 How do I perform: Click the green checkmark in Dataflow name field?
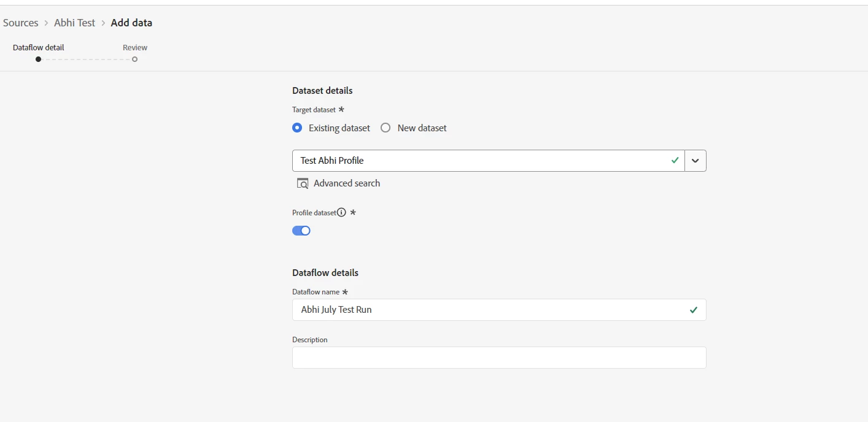pos(693,310)
